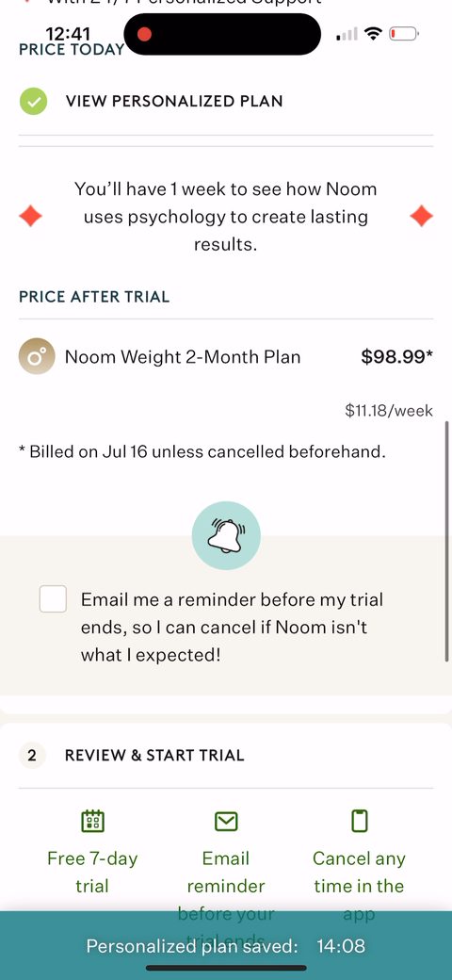The width and height of the screenshot is (452, 980).
Task: Tap the Wi-Fi status icon
Action: pos(373,34)
